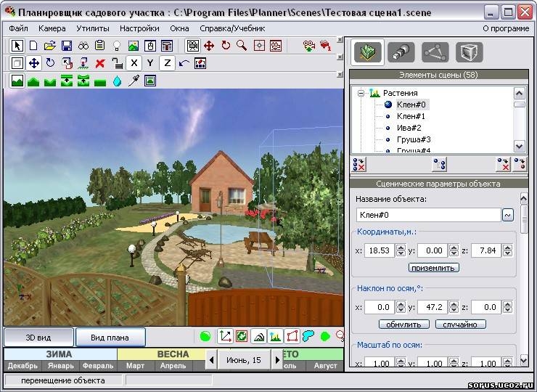Click the обнулить button

point(403,324)
